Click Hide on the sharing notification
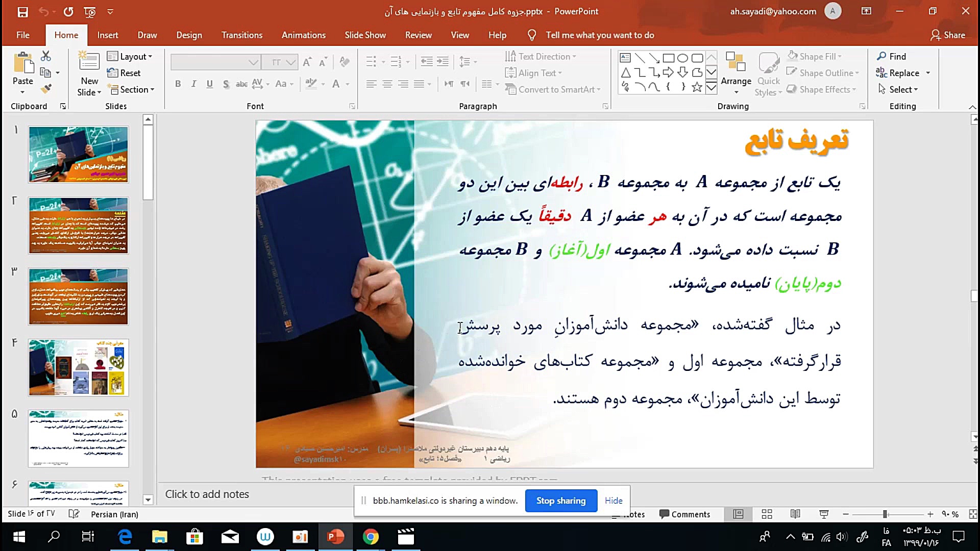The height and width of the screenshot is (551, 980). 613,500
